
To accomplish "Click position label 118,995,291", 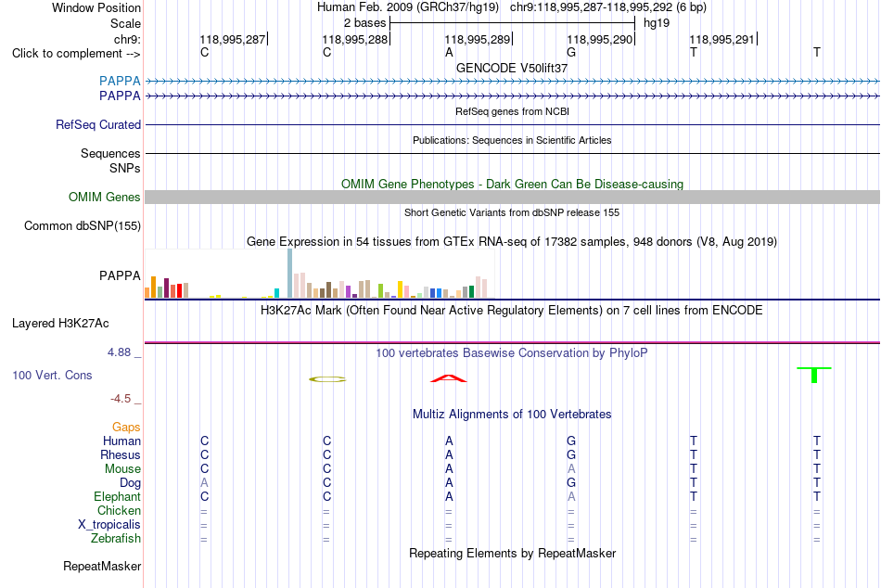I will (722, 39).
